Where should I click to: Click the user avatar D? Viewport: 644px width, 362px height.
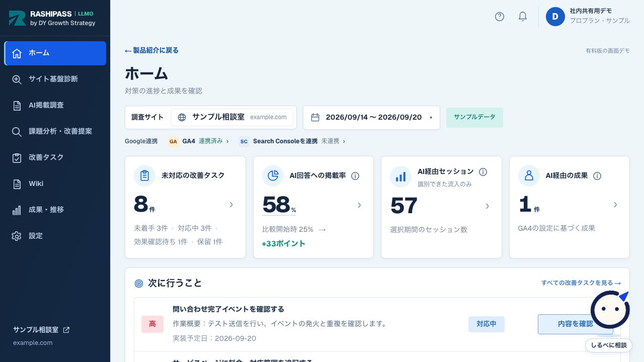[555, 17]
